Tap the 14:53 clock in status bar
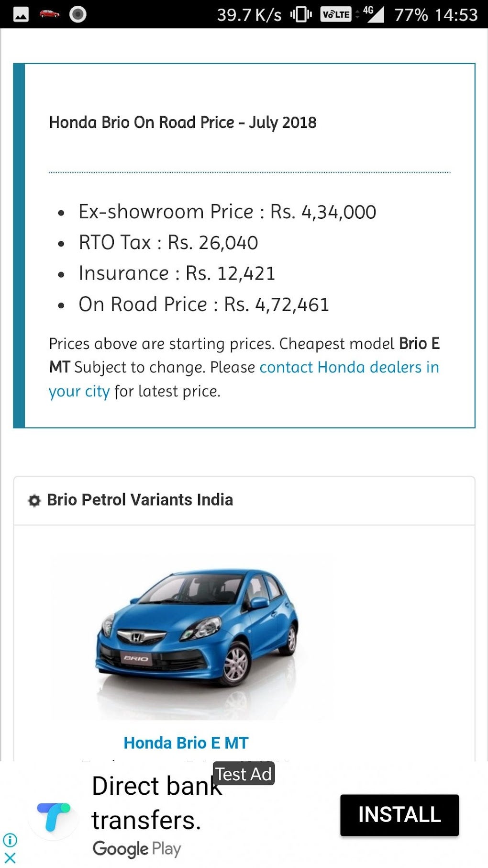Image resolution: width=488 pixels, height=868 pixels. click(456, 15)
